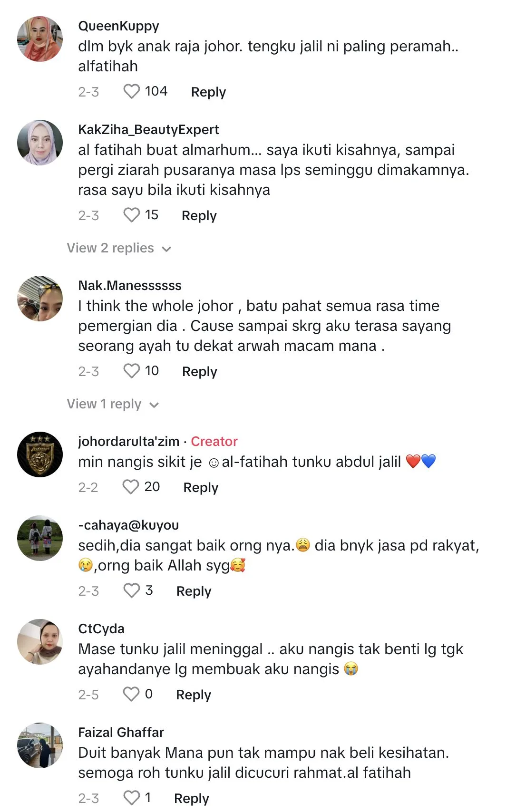Open QueenKuppy's profile picture

point(40,39)
